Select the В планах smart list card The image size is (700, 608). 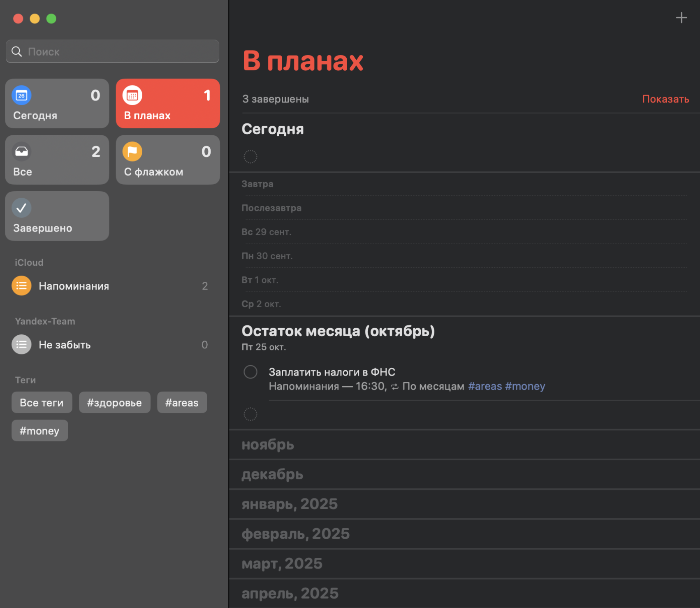pos(168,103)
